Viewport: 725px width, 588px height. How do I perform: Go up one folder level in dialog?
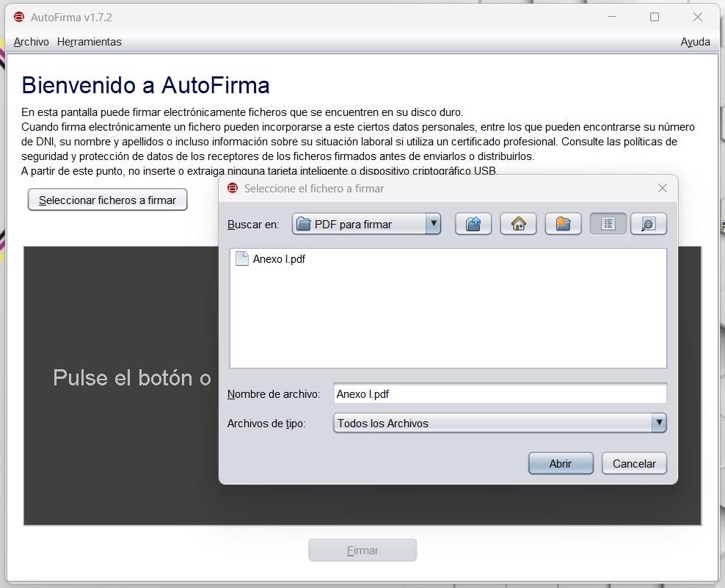[x=473, y=225]
